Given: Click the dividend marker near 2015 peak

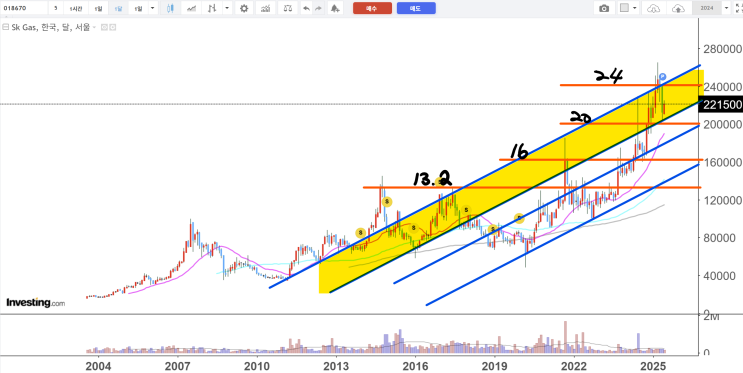Looking at the screenshot, I should (387, 201).
